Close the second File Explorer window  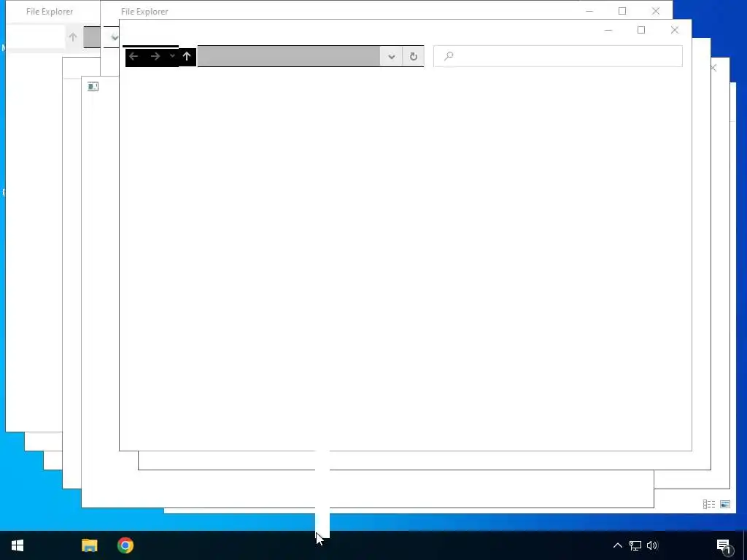[656, 11]
